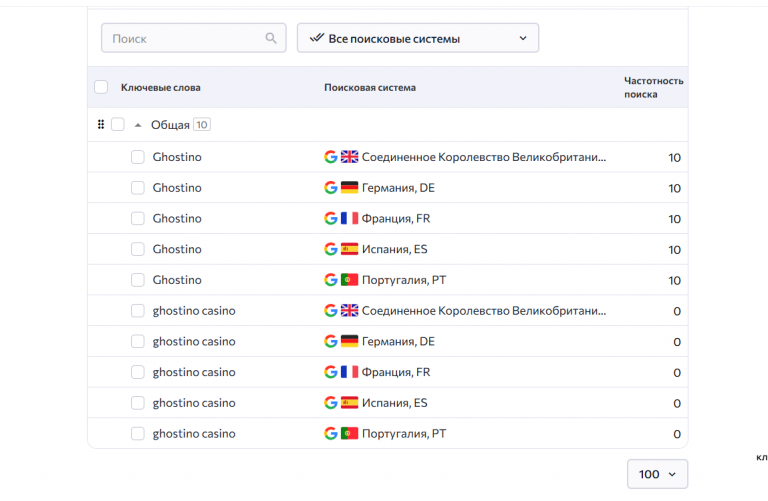This screenshot has height=501, width=768.
Task: Open the rows-per-page dropdown showing 100
Action: (657, 474)
